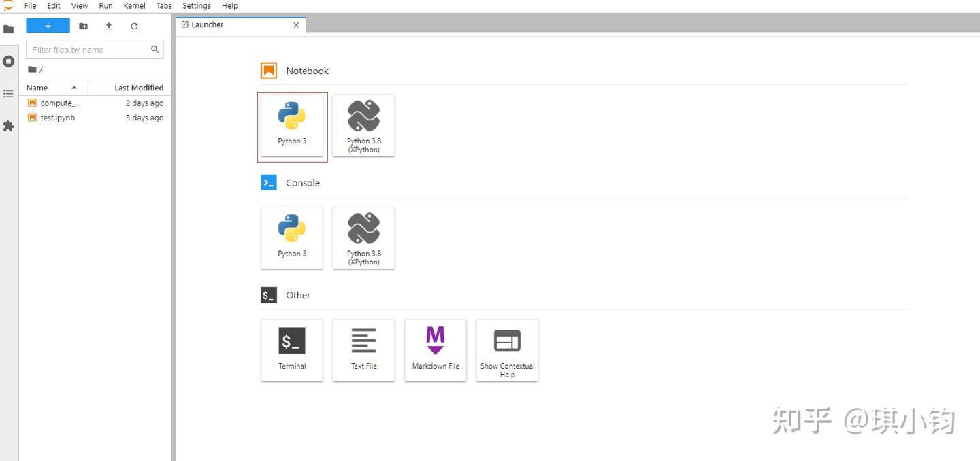
Task: Create a new Markdown File
Action: click(x=436, y=350)
